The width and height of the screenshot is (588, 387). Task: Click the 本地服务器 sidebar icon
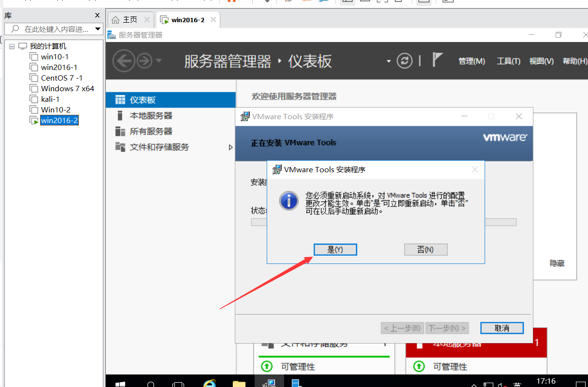point(120,116)
